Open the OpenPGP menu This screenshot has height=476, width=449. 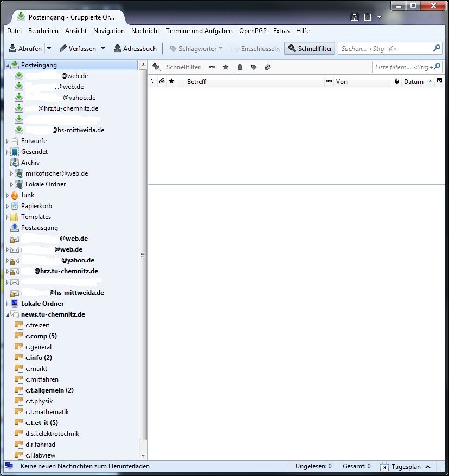coord(253,31)
